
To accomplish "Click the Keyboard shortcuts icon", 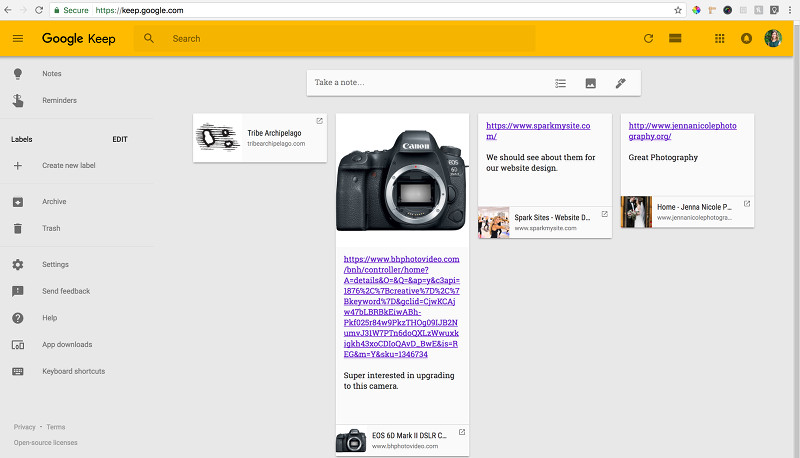I will point(18,371).
